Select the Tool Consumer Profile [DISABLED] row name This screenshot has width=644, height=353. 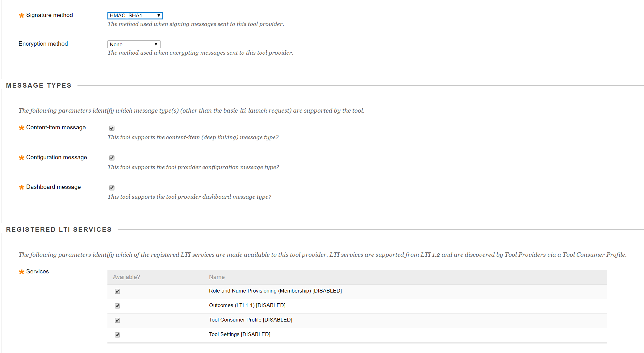click(x=251, y=320)
